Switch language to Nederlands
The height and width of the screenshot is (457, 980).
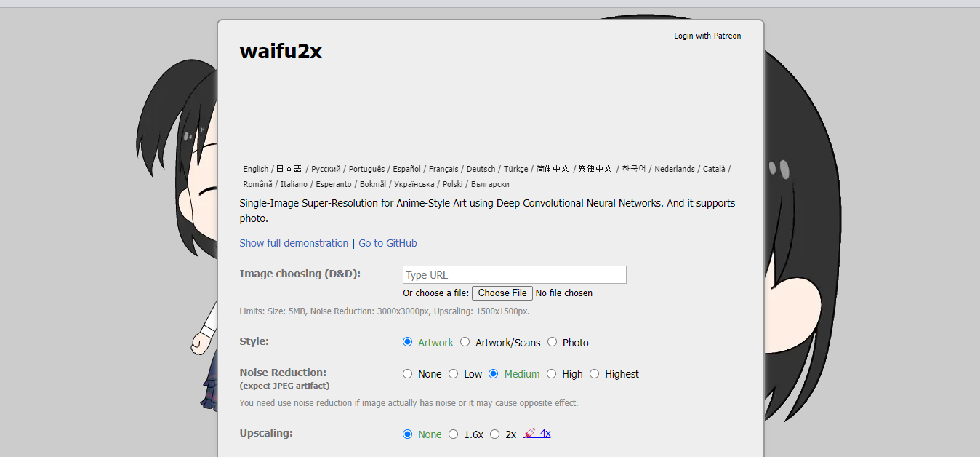(x=675, y=169)
